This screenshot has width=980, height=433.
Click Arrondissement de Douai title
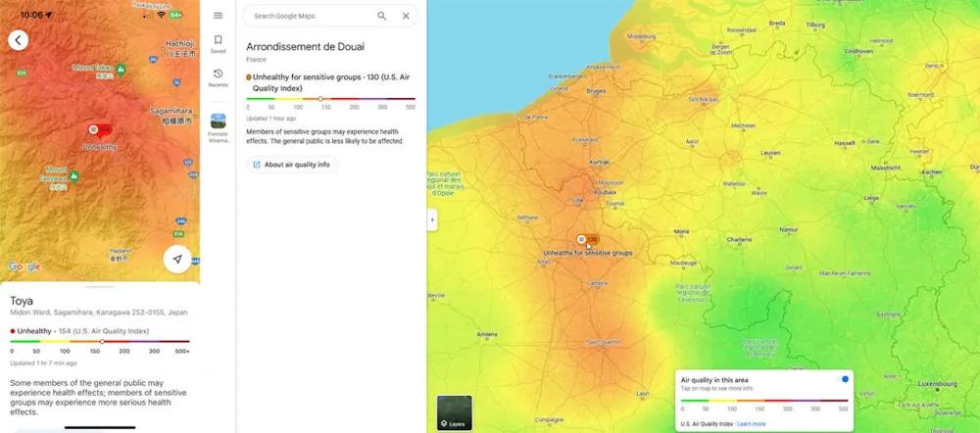[x=306, y=47]
